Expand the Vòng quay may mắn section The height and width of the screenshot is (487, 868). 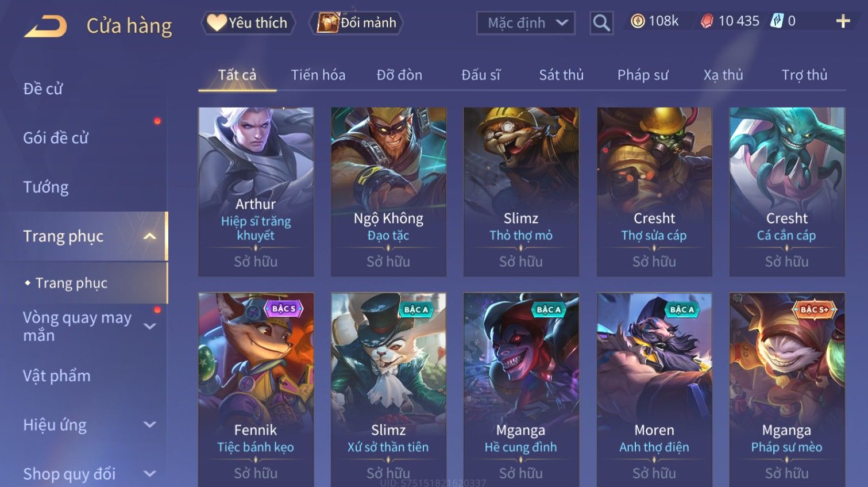(x=150, y=327)
